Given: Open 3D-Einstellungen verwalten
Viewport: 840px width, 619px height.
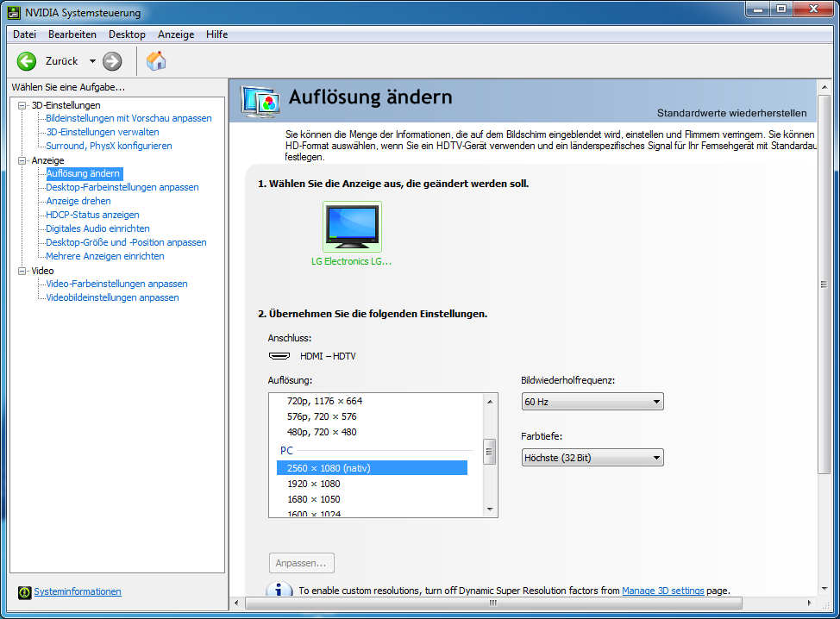Looking at the screenshot, I should pyautogui.click(x=103, y=132).
